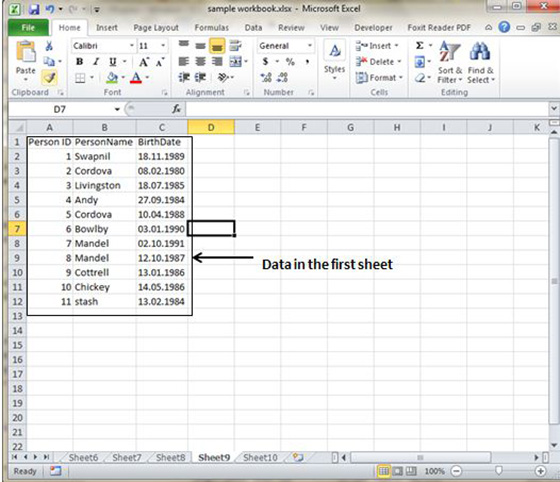Apply Comma Style format

pos(307,62)
